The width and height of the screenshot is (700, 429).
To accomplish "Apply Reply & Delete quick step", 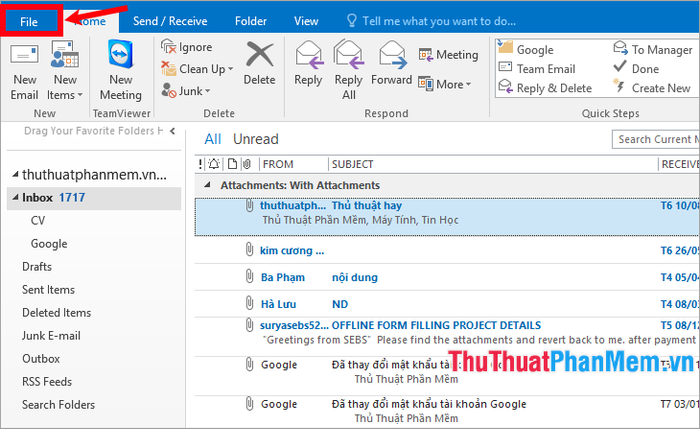I will [545, 88].
